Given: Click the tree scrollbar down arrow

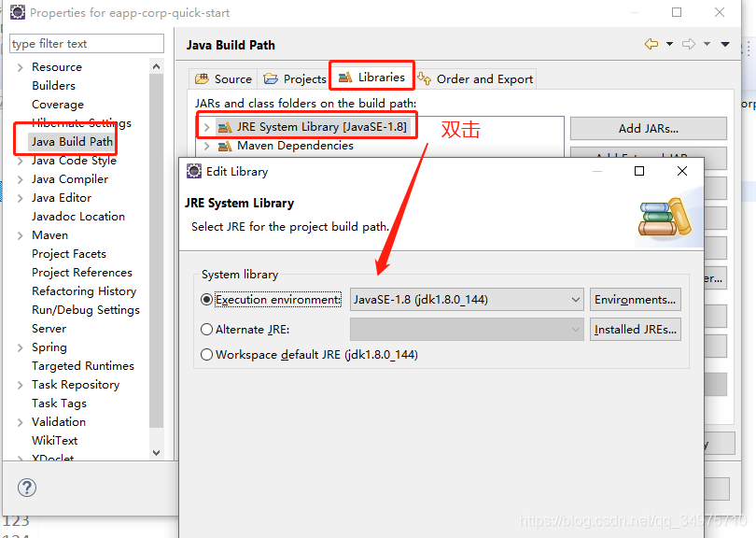Looking at the screenshot, I should tap(156, 453).
